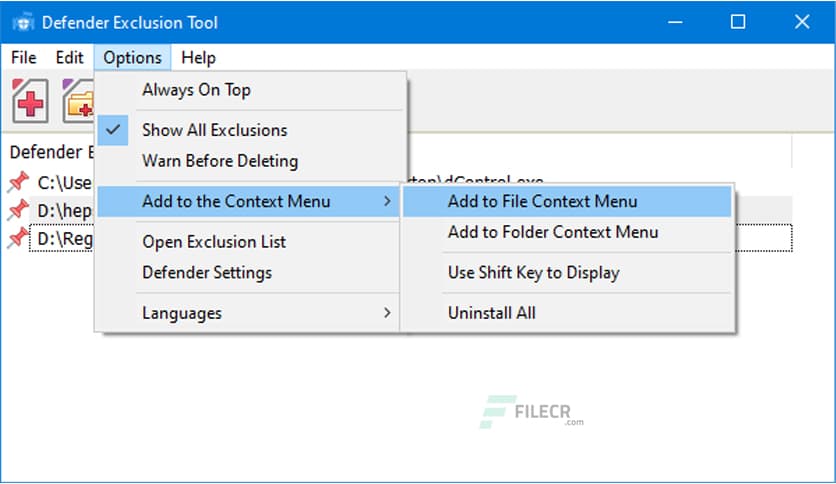This screenshot has height=484, width=836.
Task: Select Add to Folder Context Menu
Action: [x=567, y=232]
